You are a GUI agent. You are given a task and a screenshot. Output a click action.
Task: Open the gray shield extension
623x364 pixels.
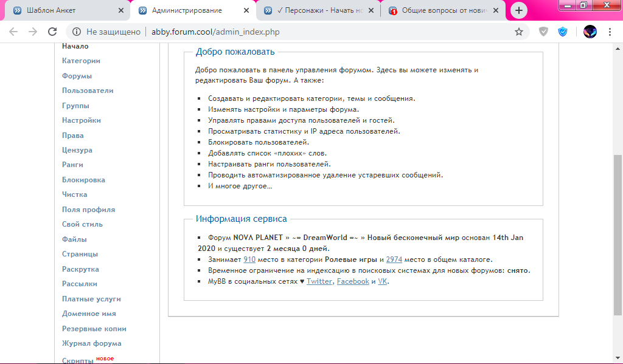coord(543,32)
